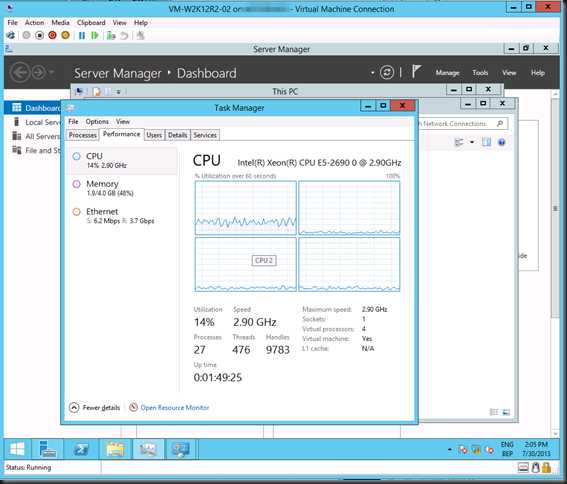Open Action menu of Virtual Machine Connection
The image size is (567, 484).
point(34,23)
